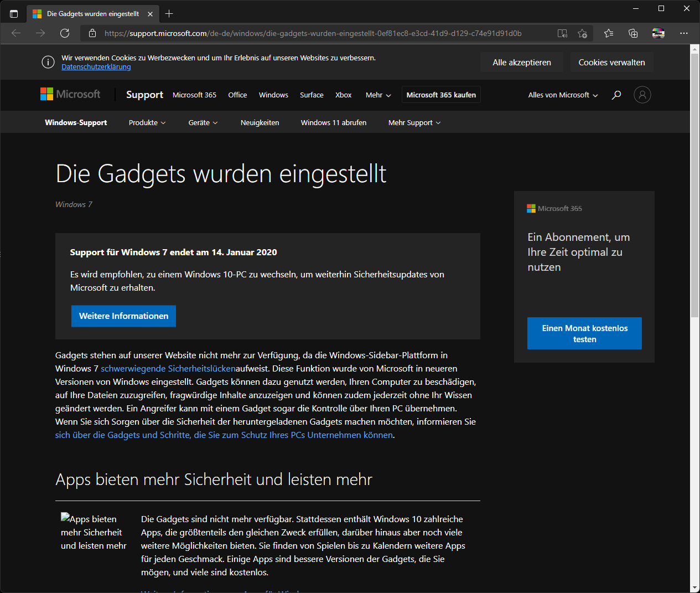
Task: Click heading Apps bieten mehr Sicherheit und leisten mehr
Action: click(x=214, y=479)
